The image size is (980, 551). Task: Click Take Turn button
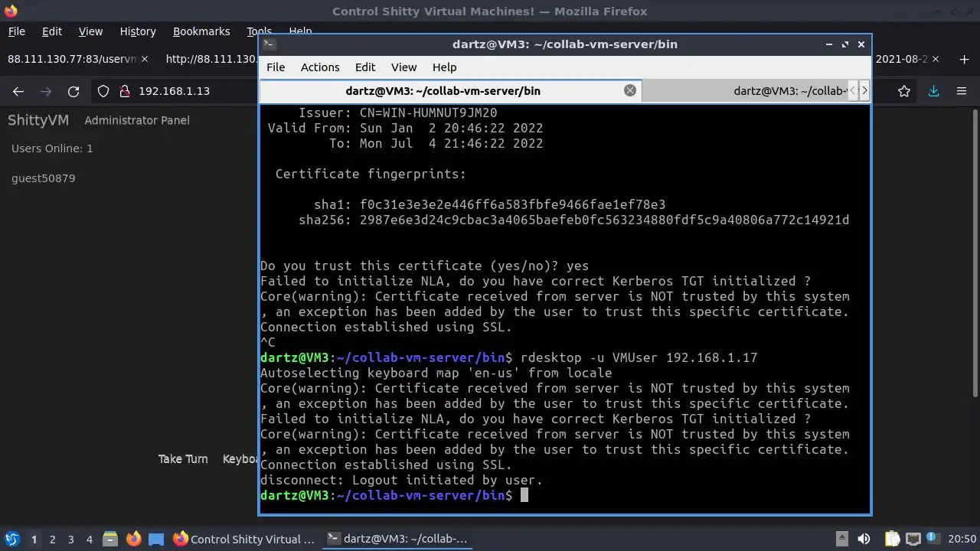[183, 459]
